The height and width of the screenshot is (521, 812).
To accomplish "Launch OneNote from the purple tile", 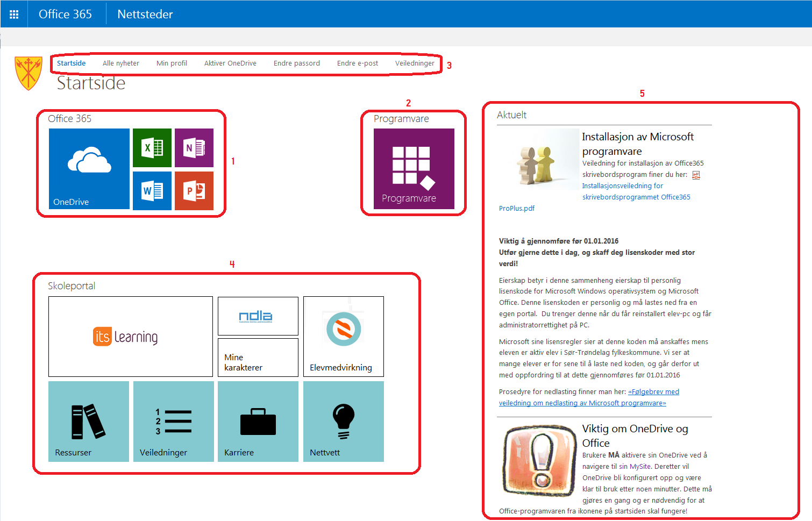I will (194, 148).
